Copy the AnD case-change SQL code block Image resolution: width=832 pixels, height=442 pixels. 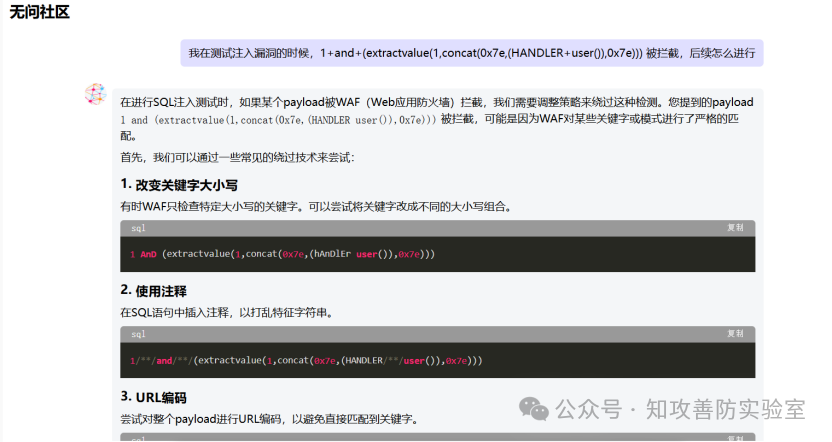735,228
